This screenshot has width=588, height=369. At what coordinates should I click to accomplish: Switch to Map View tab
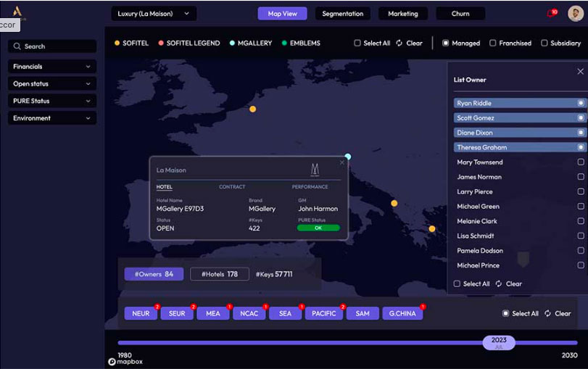coord(282,14)
